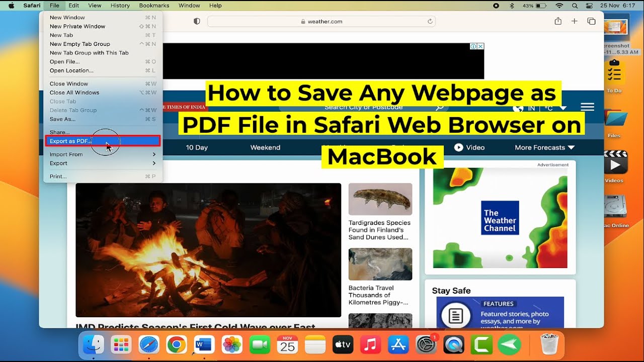Expand the Import From submenu
This screenshot has width=644, height=362.
click(103, 154)
